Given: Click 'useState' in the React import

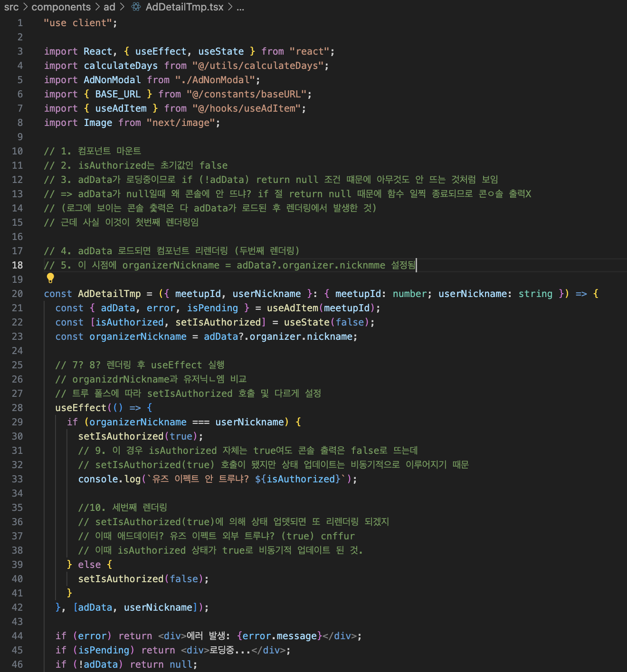Looking at the screenshot, I should (x=221, y=51).
